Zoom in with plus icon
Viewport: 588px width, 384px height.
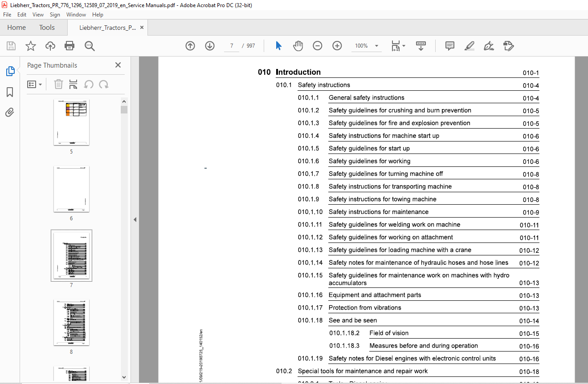[337, 46]
